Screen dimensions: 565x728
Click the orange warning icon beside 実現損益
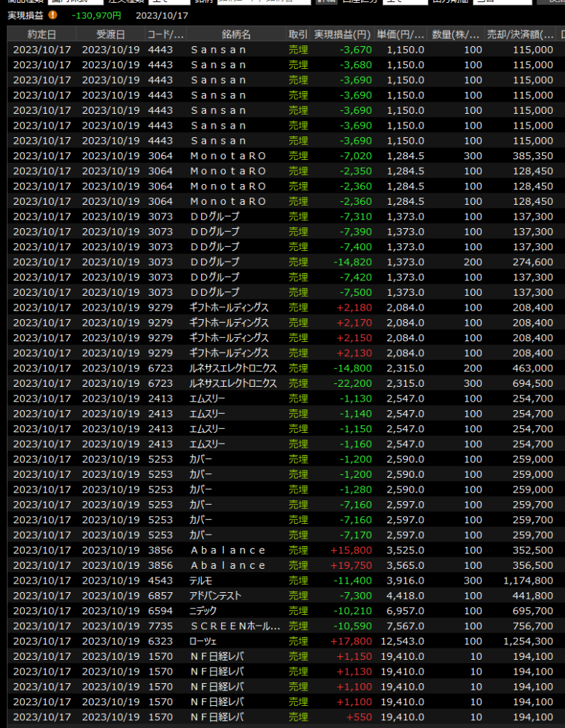[x=53, y=15]
